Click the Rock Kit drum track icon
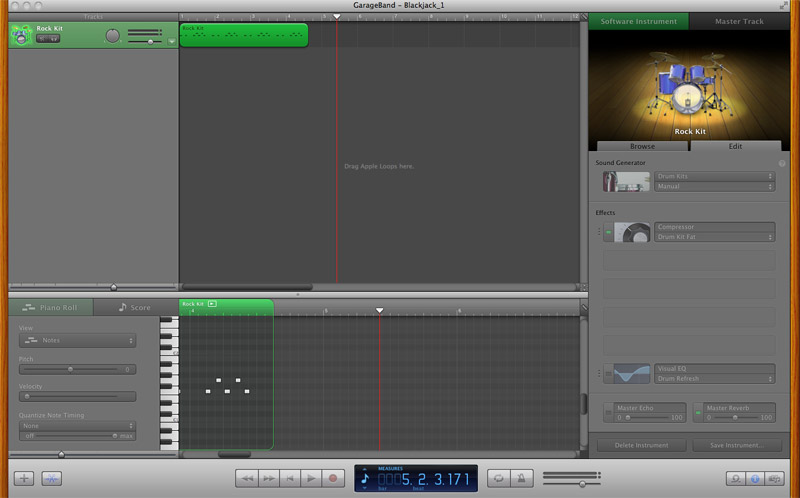 [x=20, y=35]
